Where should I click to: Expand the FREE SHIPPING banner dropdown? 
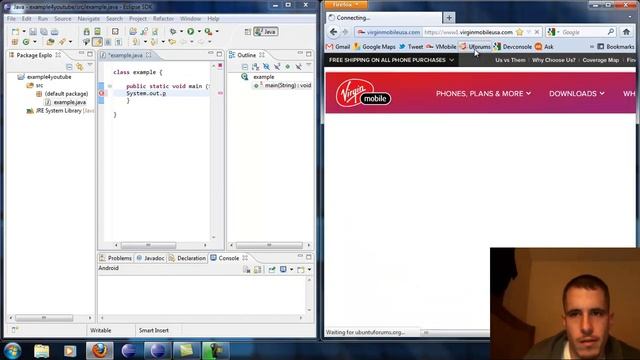coord(451,60)
